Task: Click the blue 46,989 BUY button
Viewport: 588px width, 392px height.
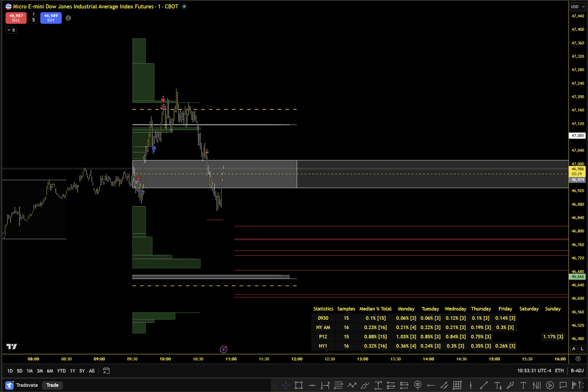Action: [x=51, y=18]
